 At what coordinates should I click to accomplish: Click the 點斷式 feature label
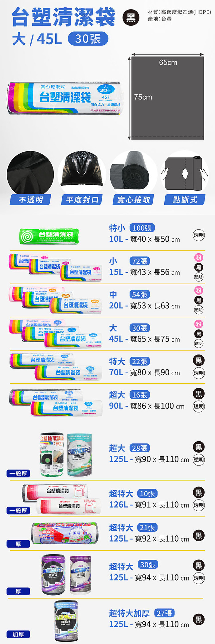[x=185, y=200]
